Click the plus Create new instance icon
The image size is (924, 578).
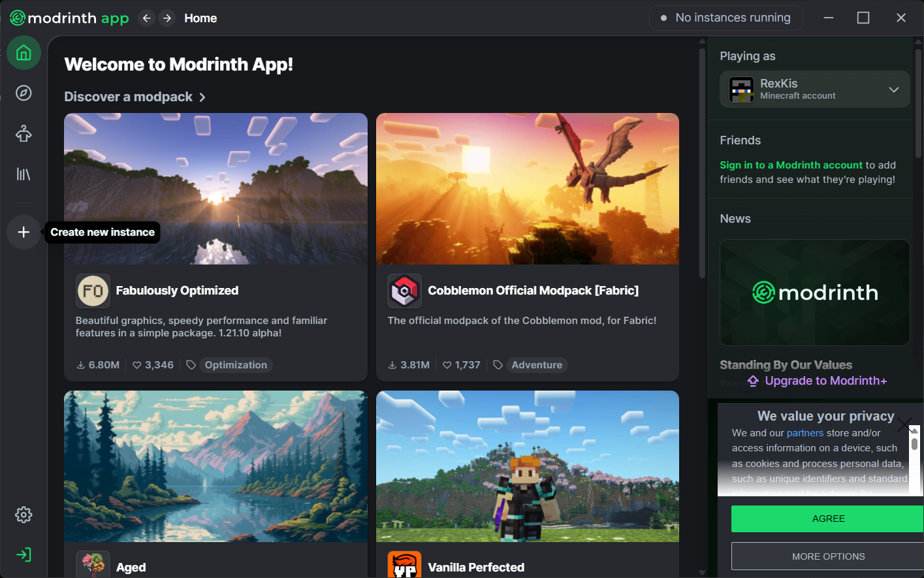[x=24, y=232]
